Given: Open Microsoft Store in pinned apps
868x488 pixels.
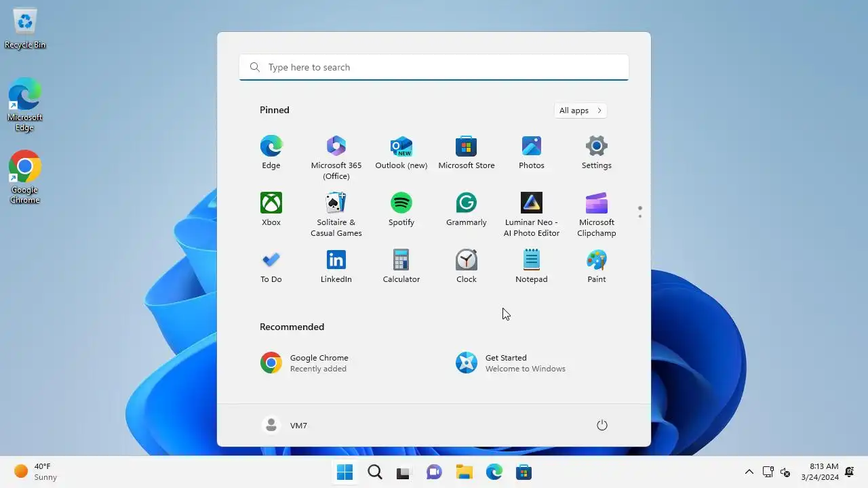Looking at the screenshot, I should click(467, 153).
